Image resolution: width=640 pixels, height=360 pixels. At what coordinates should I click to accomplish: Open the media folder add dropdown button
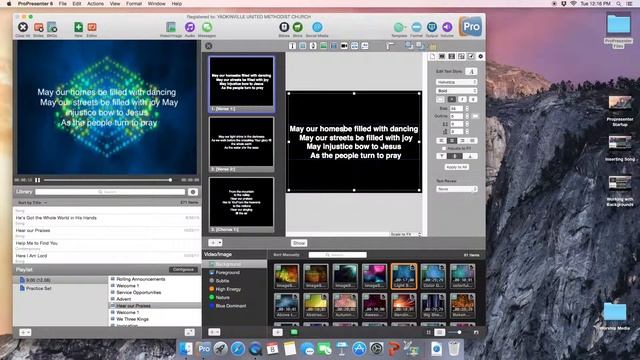point(214,332)
